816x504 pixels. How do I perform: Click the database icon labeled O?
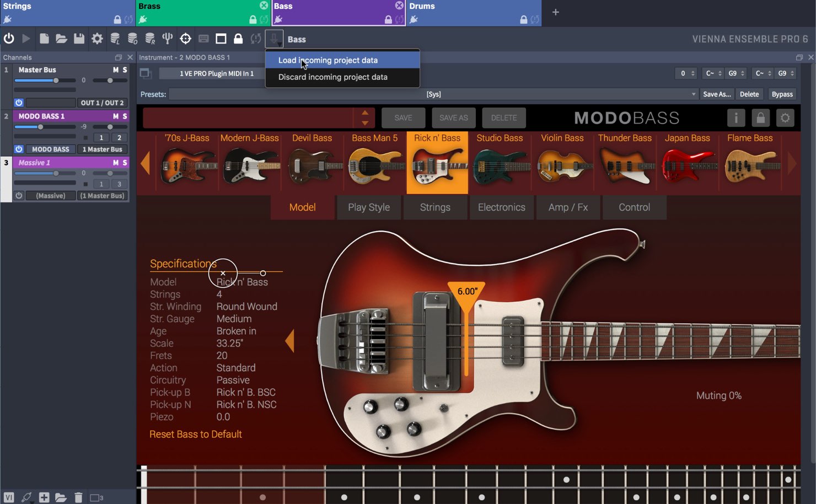[x=132, y=39]
